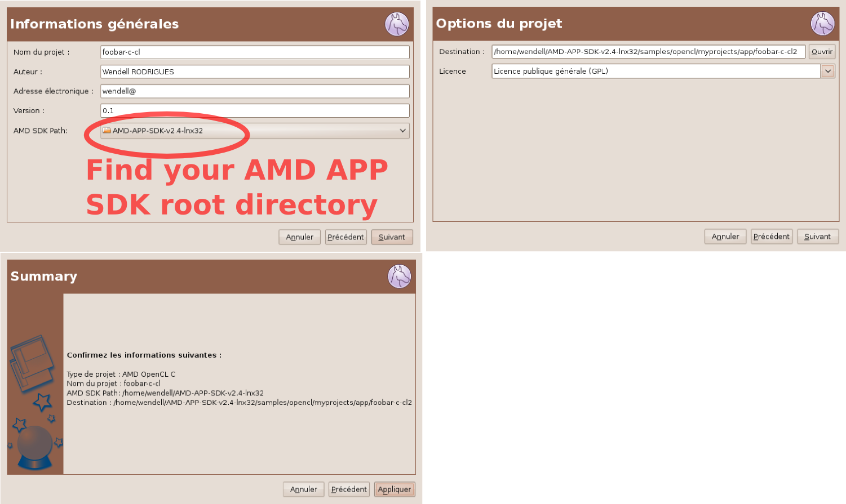Select the Destination path input field
The width and height of the screenshot is (846, 504).
pyautogui.click(x=648, y=51)
